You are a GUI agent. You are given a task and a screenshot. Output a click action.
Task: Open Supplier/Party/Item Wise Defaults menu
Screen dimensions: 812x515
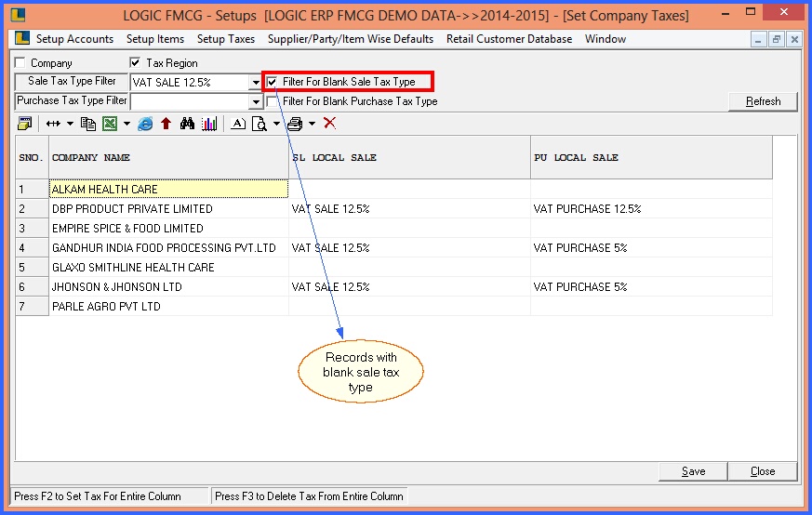(351, 39)
